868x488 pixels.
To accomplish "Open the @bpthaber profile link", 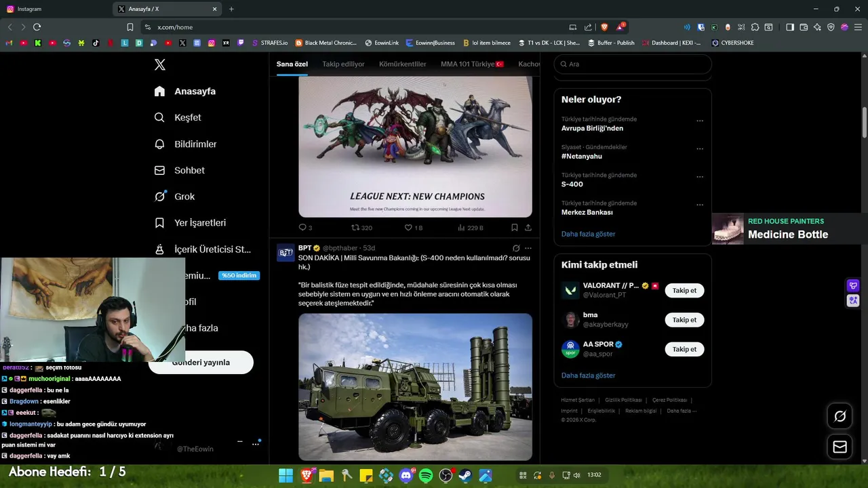I will (340, 248).
